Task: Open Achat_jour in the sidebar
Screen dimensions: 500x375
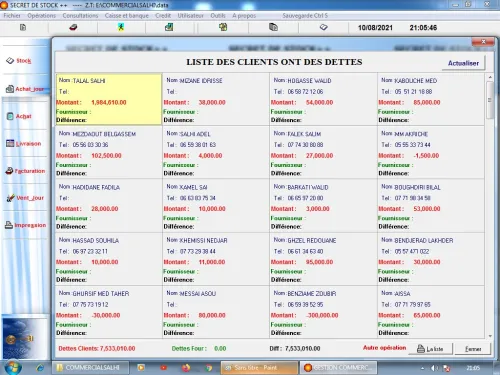Action: click(25, 89)
